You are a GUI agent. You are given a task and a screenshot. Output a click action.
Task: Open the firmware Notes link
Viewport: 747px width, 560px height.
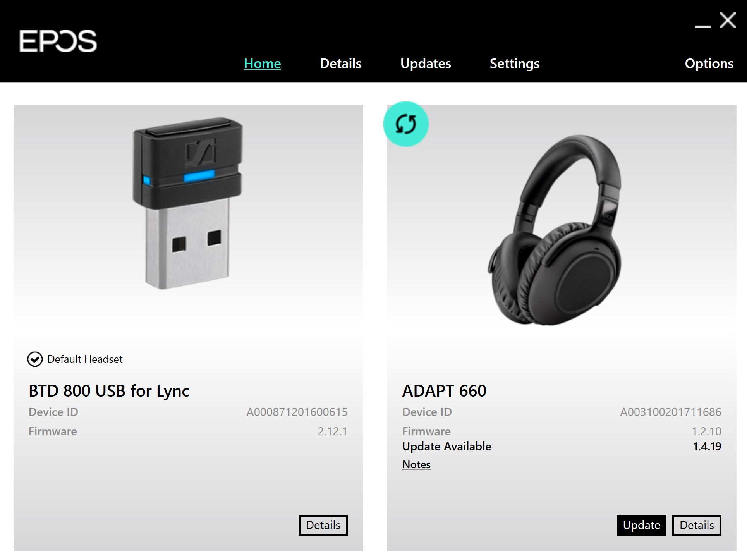pos(416,464)
